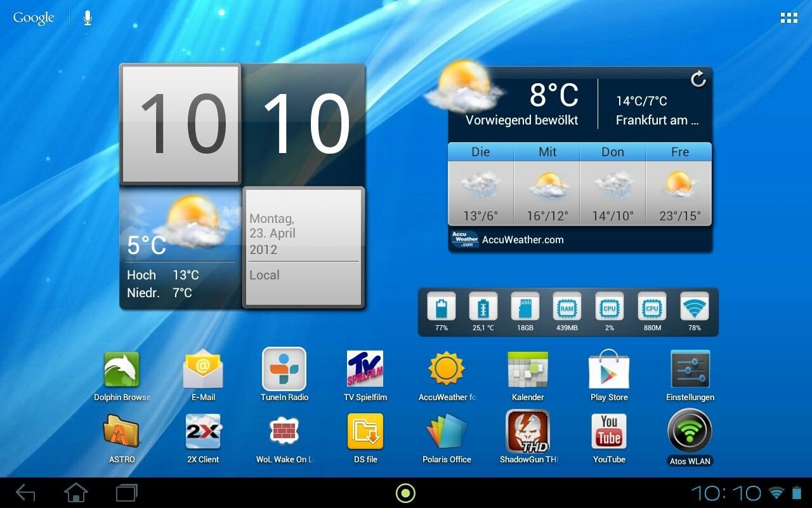
Task: Open the Atos WLAN app
Action: [690, 431]
